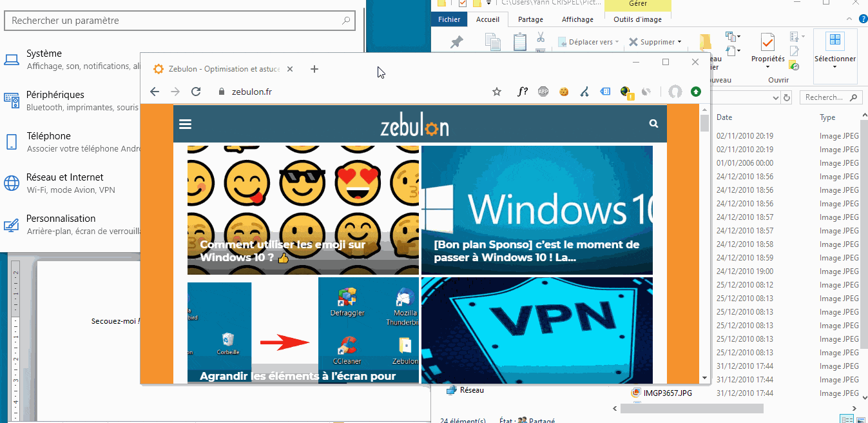Open the Téléphone settings category

(71, 142)
